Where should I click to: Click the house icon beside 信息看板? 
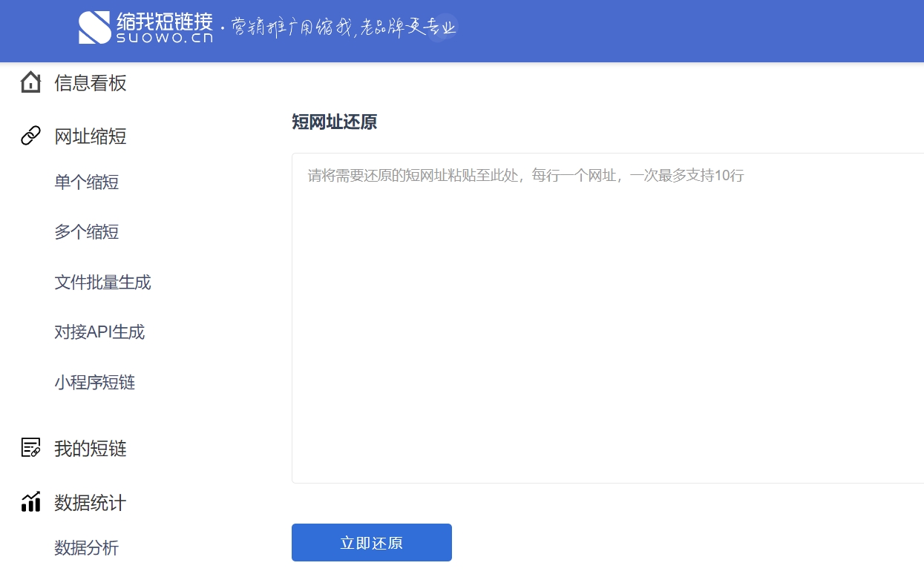[x=30, y=82]
